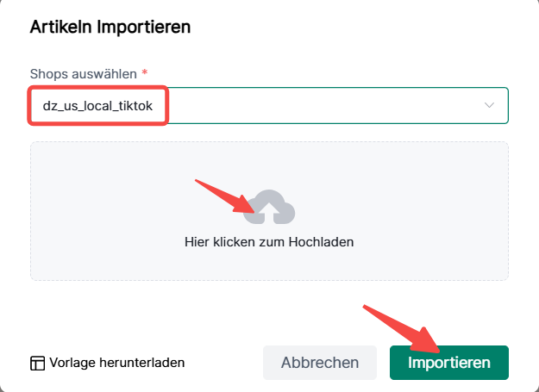The width and height of the screenshot is (539, 392).
Task: Click the red required asterisk
Action: click(x=145, y=74)
